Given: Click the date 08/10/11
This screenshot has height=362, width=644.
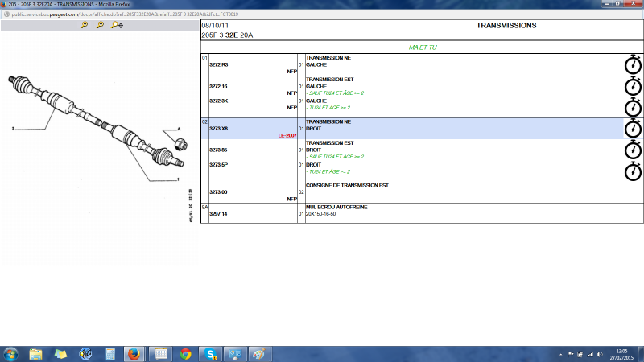Looking at the screenshot, I should tap(215, 26).
